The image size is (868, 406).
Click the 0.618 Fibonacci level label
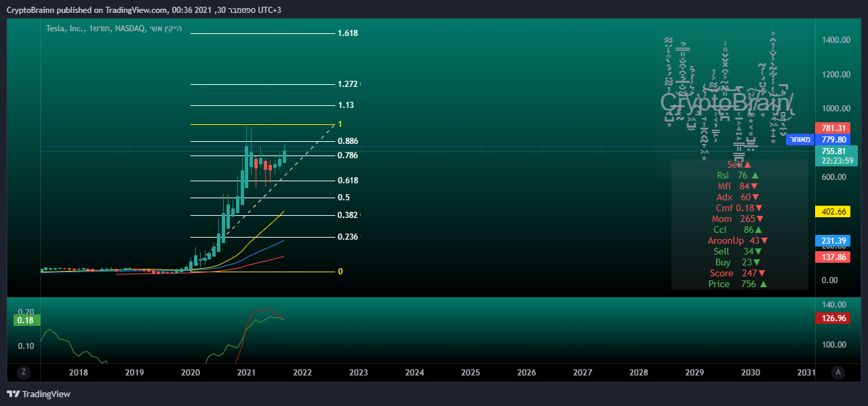[347, 181]
